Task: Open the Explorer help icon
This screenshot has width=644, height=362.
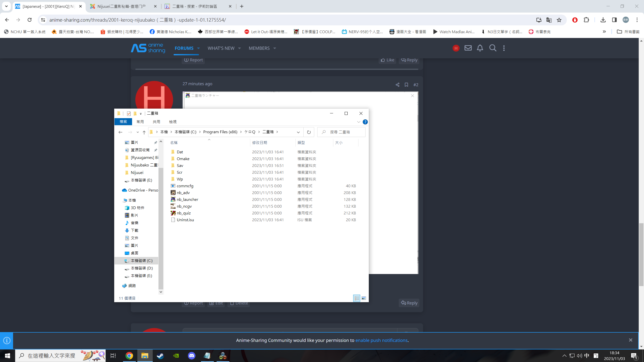Action: point(365,122)
